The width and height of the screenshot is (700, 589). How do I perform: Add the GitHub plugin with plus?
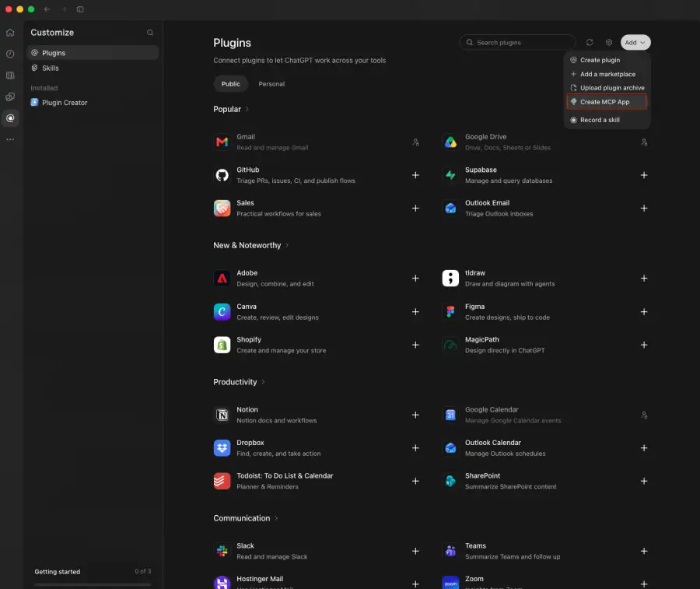pos(415,175)
